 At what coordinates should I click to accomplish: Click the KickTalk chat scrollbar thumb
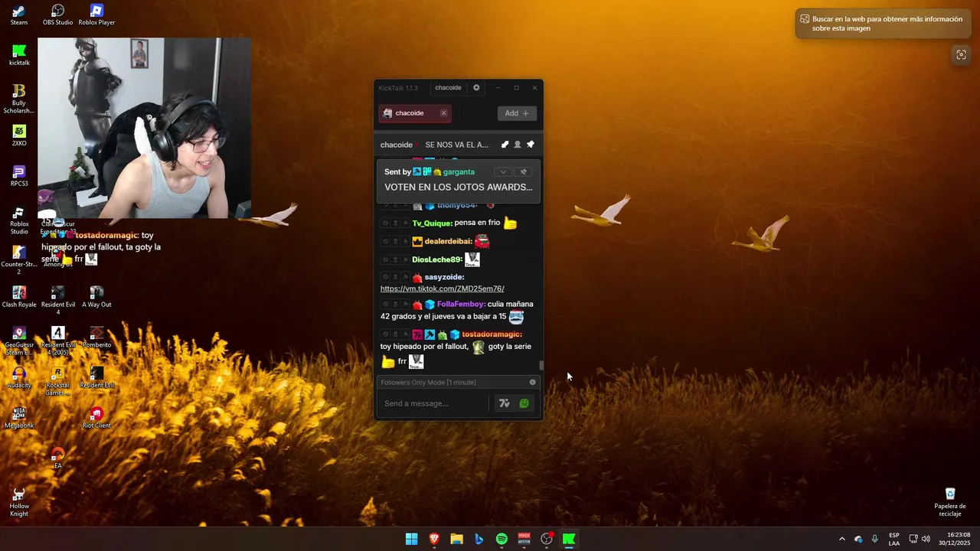pos(541,365)
